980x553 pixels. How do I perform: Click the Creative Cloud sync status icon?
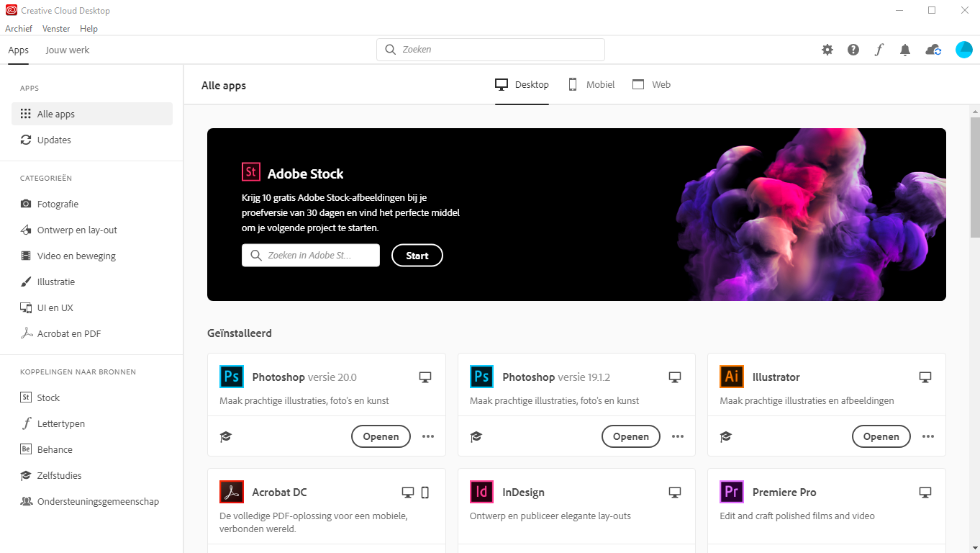(933, 50)
